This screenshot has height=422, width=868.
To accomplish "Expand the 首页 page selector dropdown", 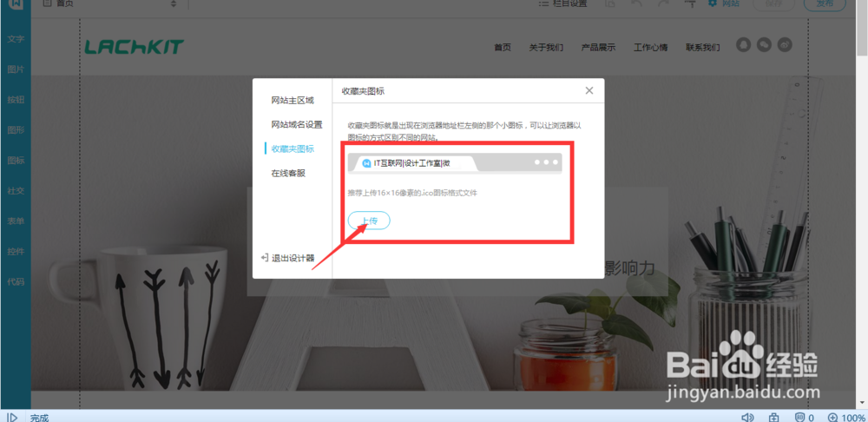I will pyautogui.click(x=174, y=3).
